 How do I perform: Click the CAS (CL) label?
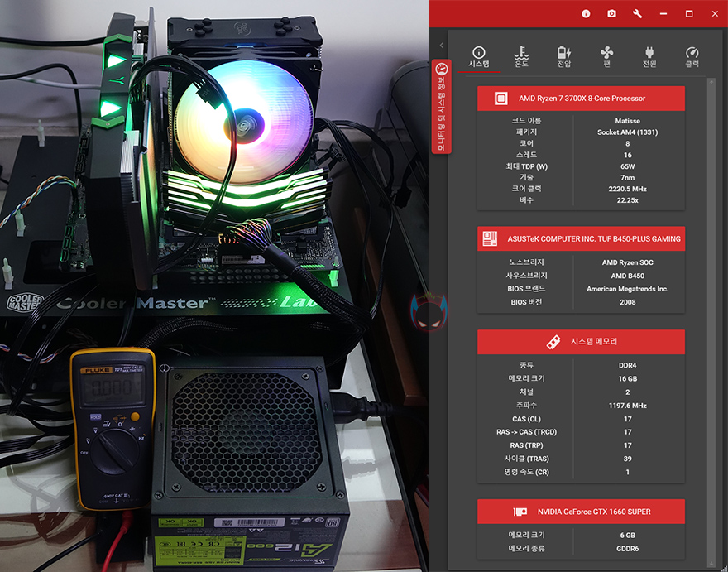click(x=526, y=419)
